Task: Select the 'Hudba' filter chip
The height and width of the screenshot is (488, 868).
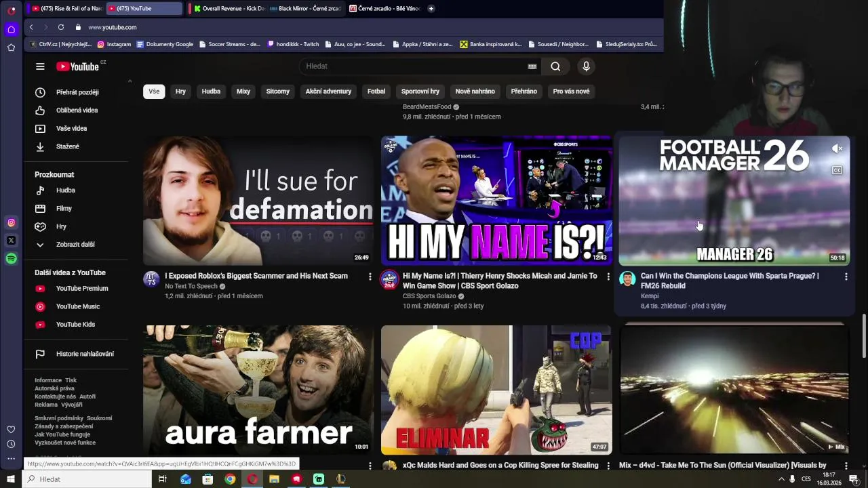Action: pos(211,91)
